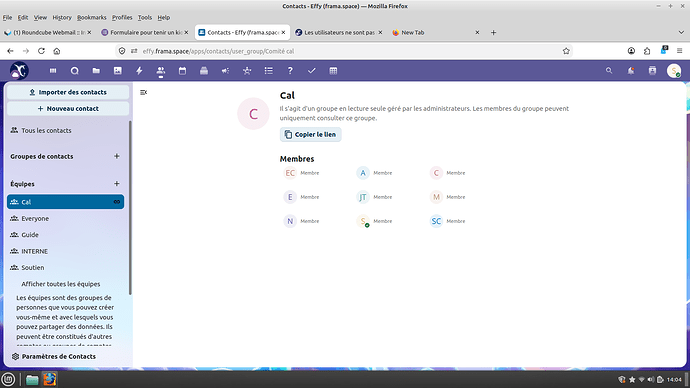Image resolution: width=690 pixels, height=388 pixels.
Task: Open the Tables grid app icon
Action: click(x=333, y=70)
